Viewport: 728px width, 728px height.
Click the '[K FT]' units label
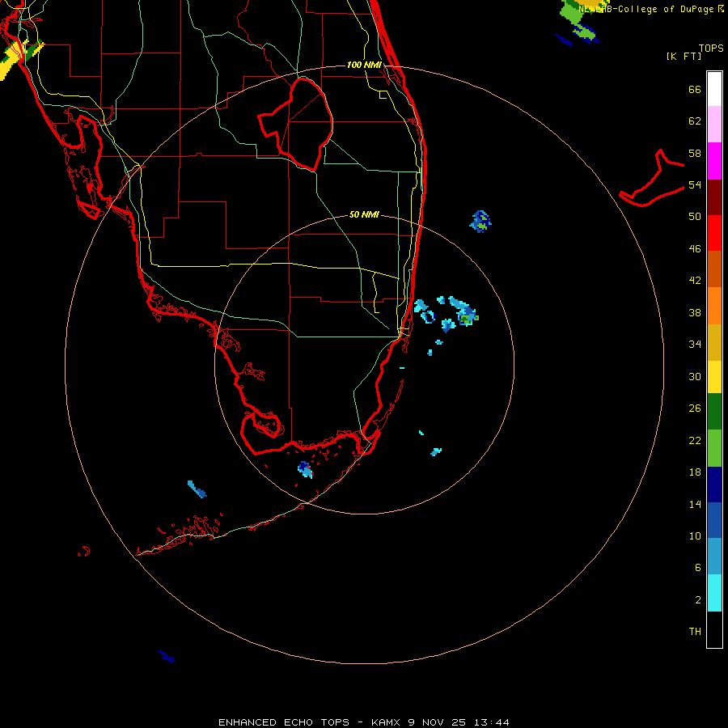coord(684,56)
